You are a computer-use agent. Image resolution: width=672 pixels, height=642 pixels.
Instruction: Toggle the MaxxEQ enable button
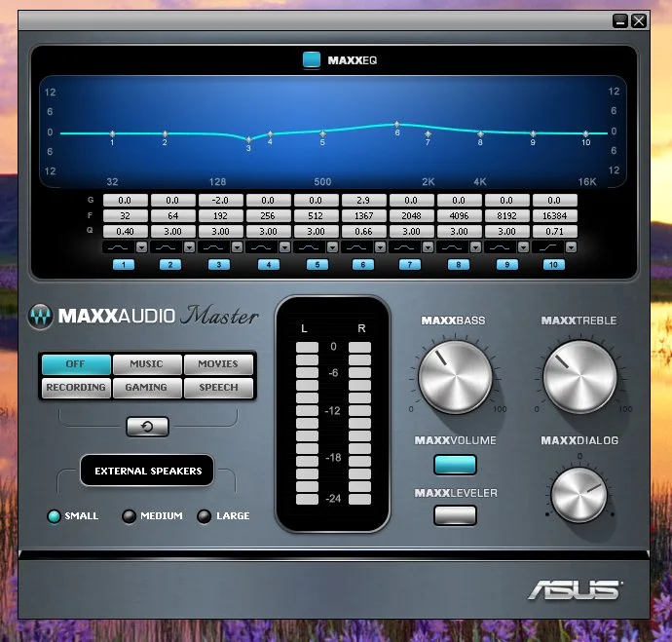pos(312,60)
